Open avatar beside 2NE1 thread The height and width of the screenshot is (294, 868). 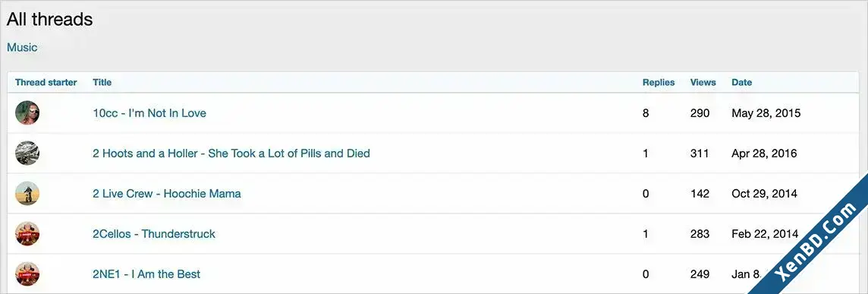(27, 274)
